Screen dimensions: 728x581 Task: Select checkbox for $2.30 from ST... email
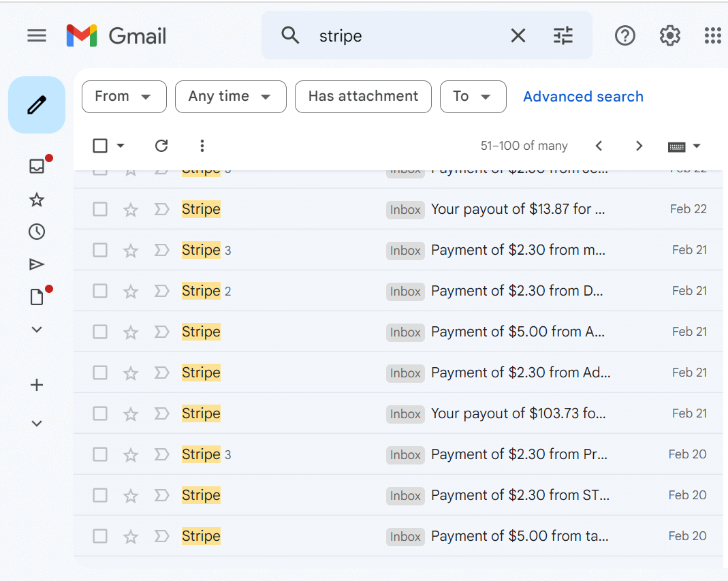pyautogui.click(x=100, y=496)
